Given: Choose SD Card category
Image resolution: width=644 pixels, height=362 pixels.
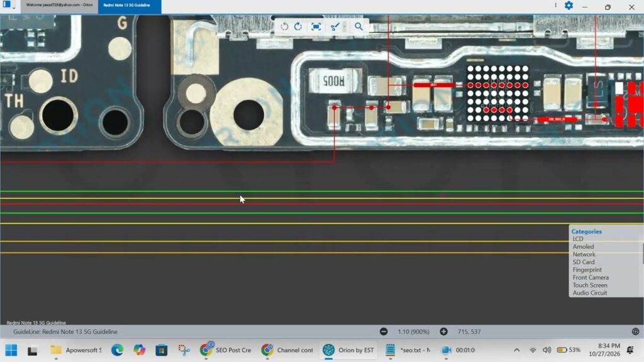Looking at the screenshot, I should [584, 262].
